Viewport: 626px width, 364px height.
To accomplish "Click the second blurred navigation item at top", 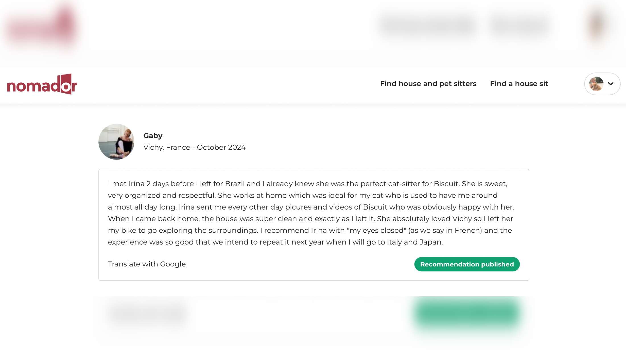I will [519, 25].
